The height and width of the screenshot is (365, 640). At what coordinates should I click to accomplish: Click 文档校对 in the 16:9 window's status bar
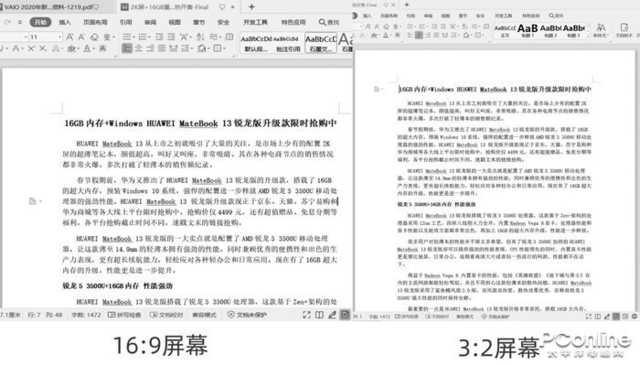tap(166, 315)
